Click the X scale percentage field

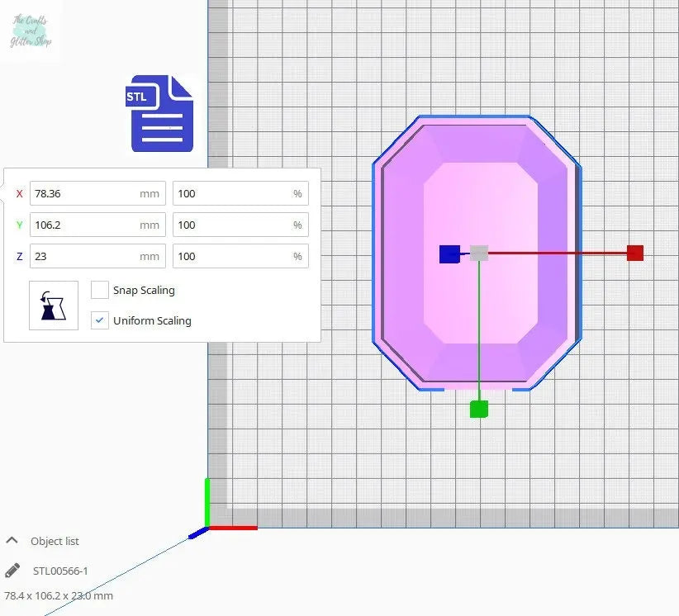point(231,193)
